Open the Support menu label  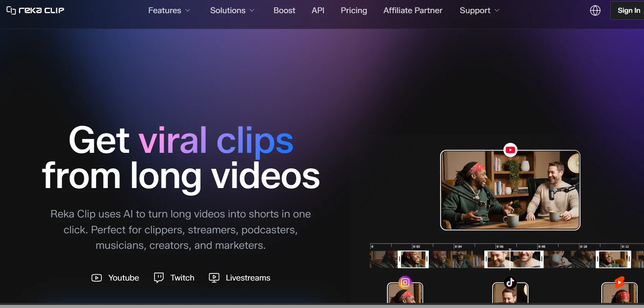[x=475, y=10]
